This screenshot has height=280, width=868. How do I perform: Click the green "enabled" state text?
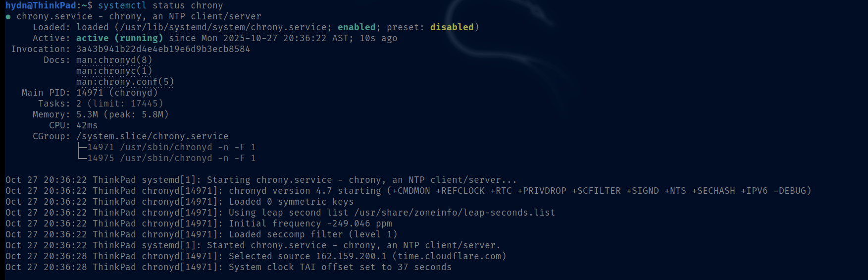[x=357, y=27]
